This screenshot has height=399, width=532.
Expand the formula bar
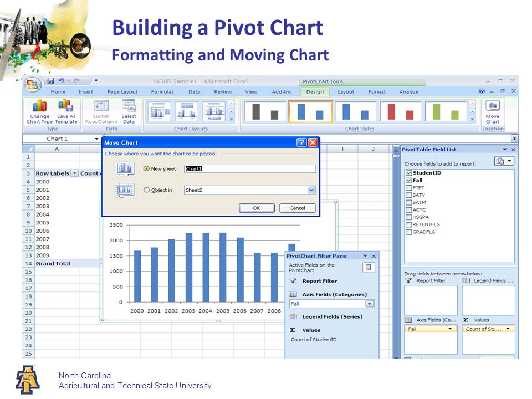514,139
